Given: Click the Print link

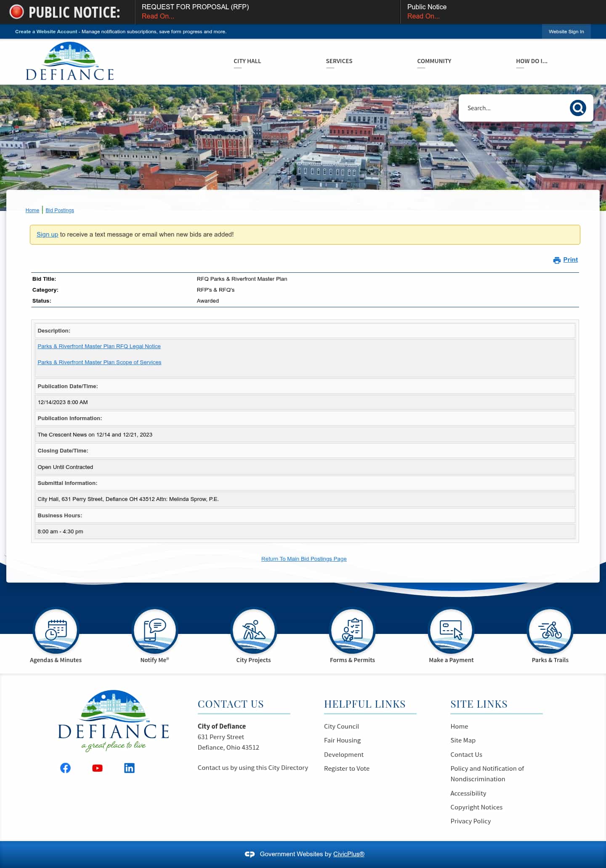Looking at the screenshot, I should point(571,260).
